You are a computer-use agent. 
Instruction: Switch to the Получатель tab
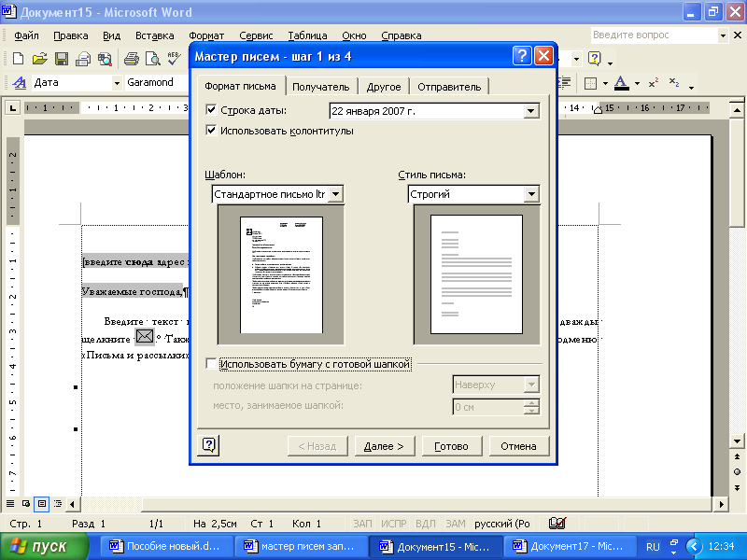point(320,87)
